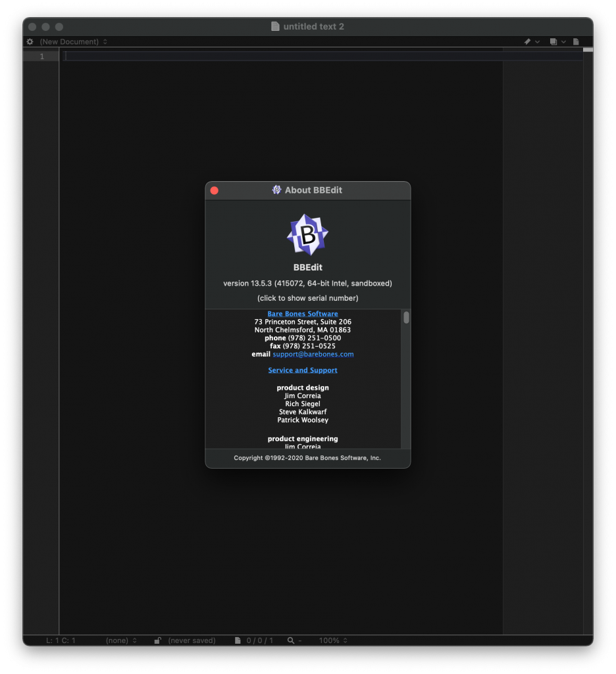Open the pencil markers menu in toolbar
Viewport: 616px width, 674px height.
click(x=531, y=41)
